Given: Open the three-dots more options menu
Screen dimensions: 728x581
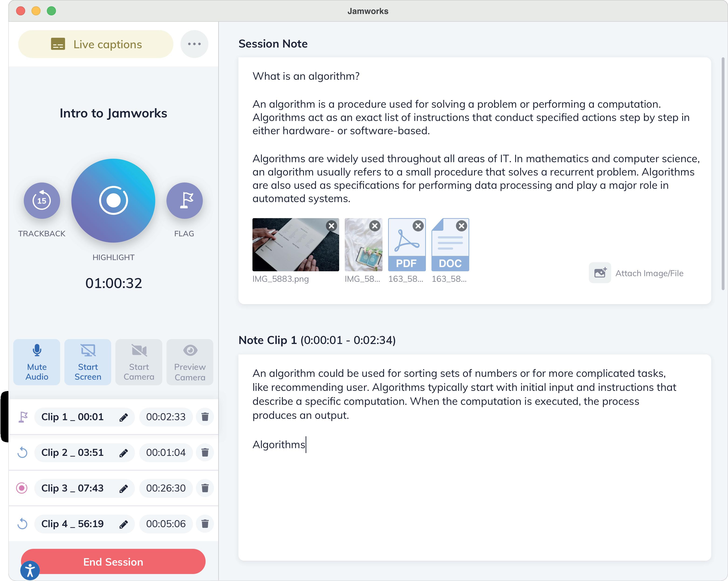Looking at the screenshot, I should 194,44.
